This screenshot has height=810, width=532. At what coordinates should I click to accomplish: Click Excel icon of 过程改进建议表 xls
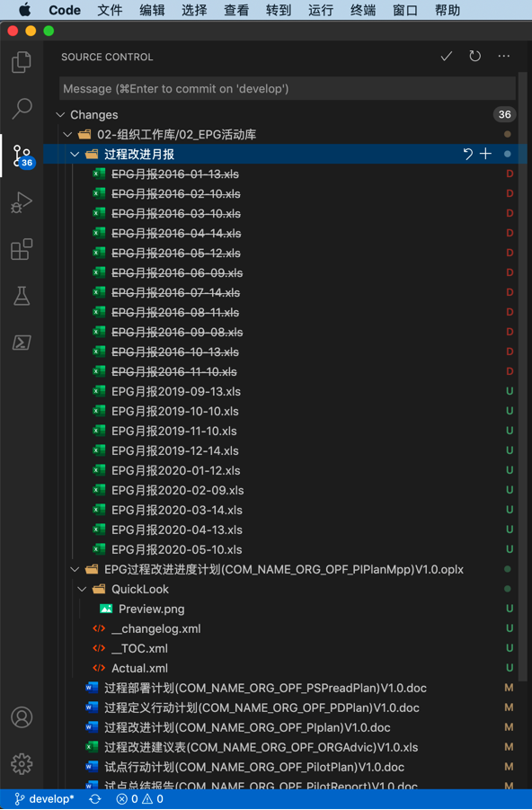click(x=92, y=747)
